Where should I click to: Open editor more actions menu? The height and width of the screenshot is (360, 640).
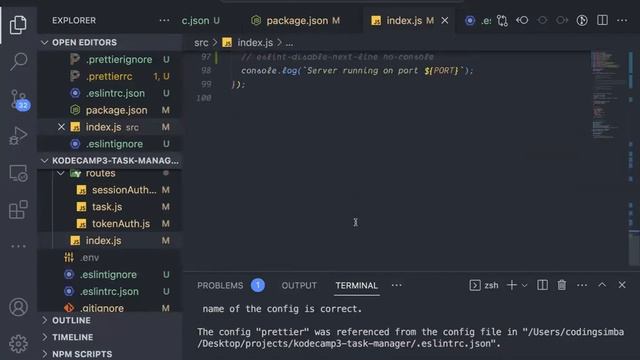pyautogui.click(x=622, y=20)
